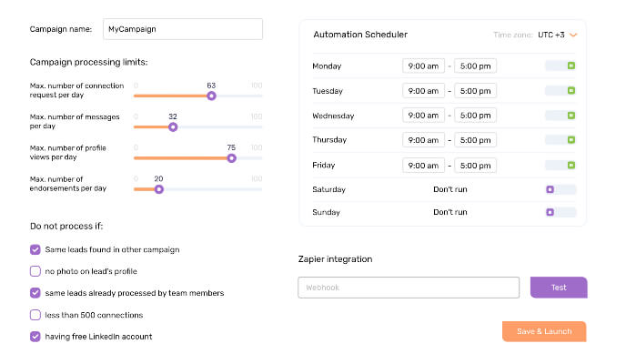Turn on the Sunday schedule switch
Image resolution: width=626 pixels, height=364 pixels.
point(560,212)
